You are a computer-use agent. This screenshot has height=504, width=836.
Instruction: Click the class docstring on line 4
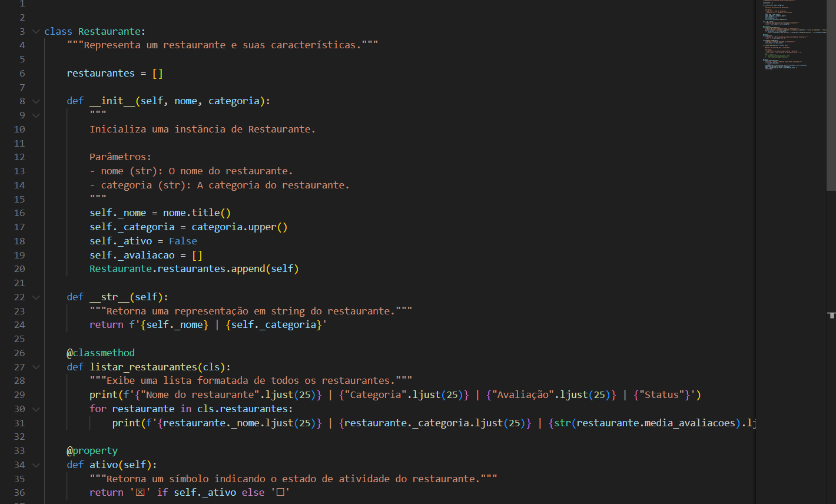tap(223, 45)
